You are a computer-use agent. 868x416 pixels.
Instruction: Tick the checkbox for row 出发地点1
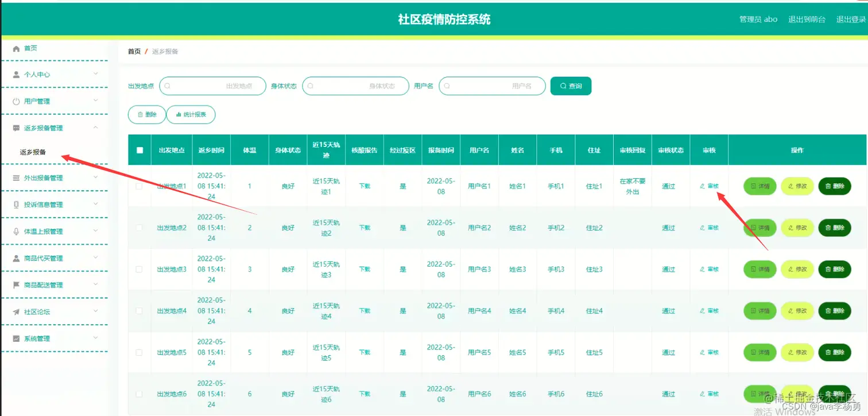pyautogui.click(x=139, y=186)
